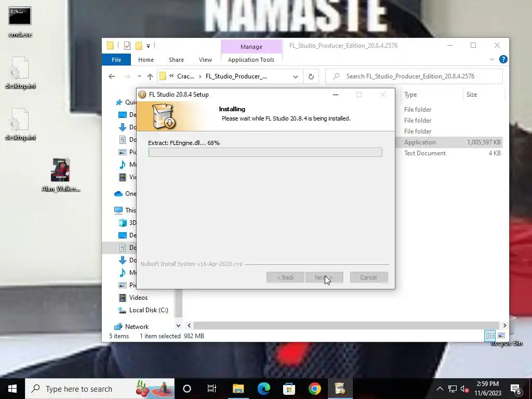Switch to Share ribbon tab
This screenshot has height=399, width=532.
point(177,60)
